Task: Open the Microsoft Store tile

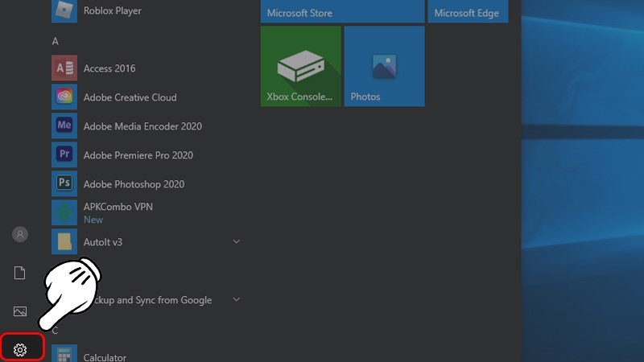Action: (342, 11)
